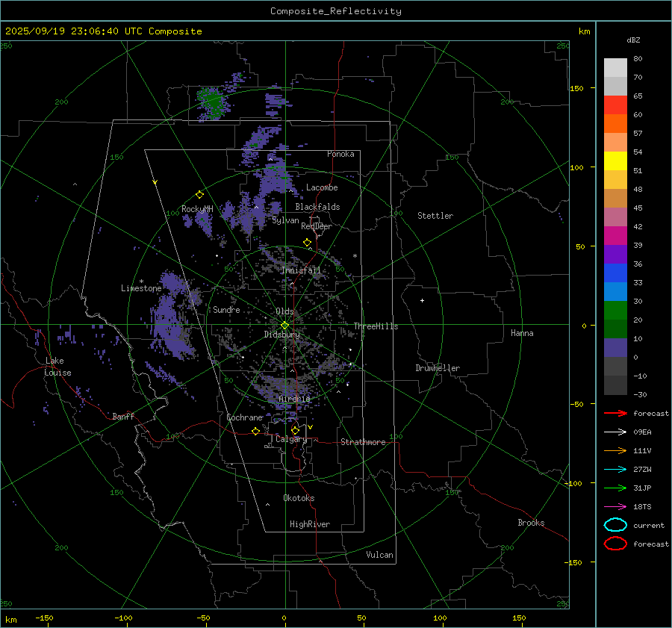
Task: Click the UTC Composite timestamp text
Action: [104, 31]
